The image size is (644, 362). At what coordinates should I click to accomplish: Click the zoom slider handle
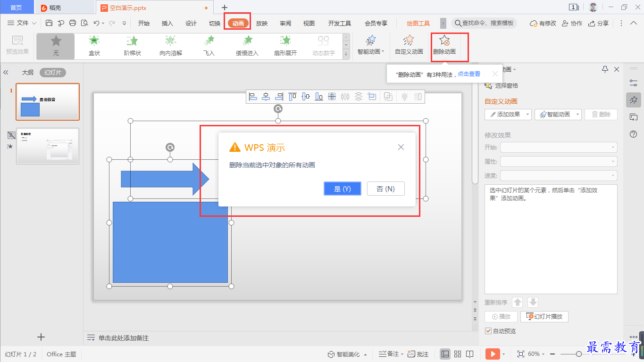(579, 354)
